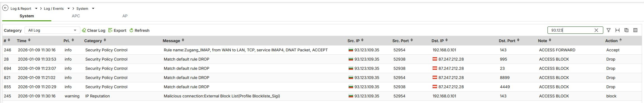Expand the Log / Events breadcrumb dropdown

pos(69,9)
